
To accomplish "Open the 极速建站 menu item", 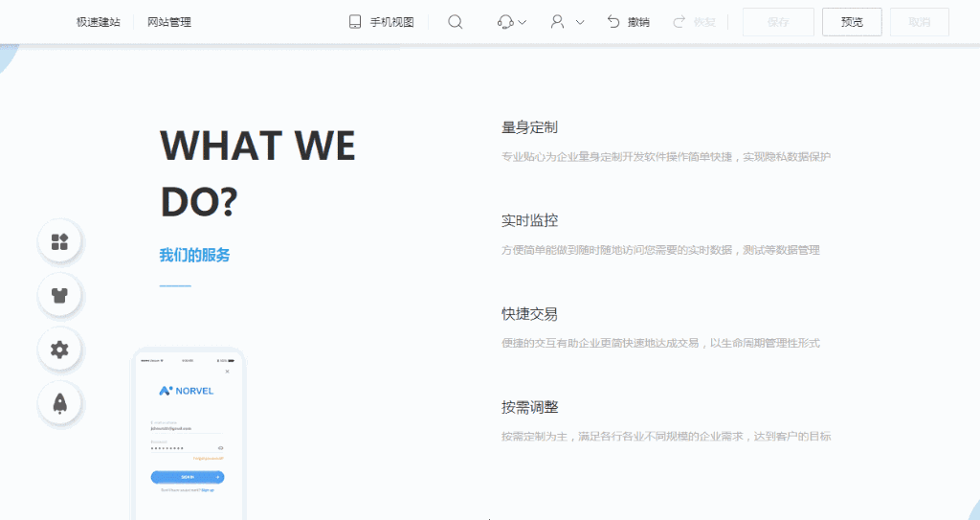I will [x=99, y=22].
